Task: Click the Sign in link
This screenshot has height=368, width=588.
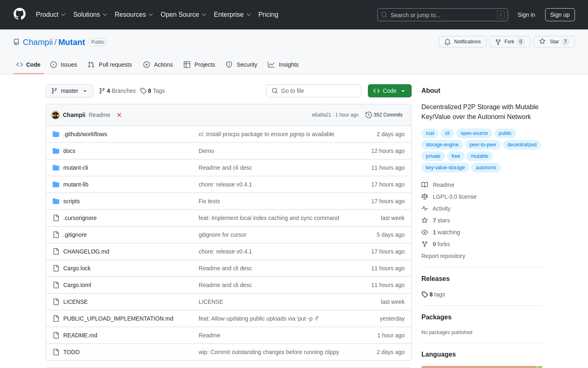Action: [x=526, y=15]
